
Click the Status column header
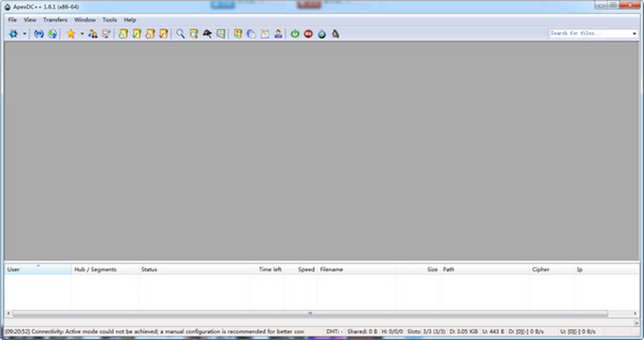[x=149, y=269]
